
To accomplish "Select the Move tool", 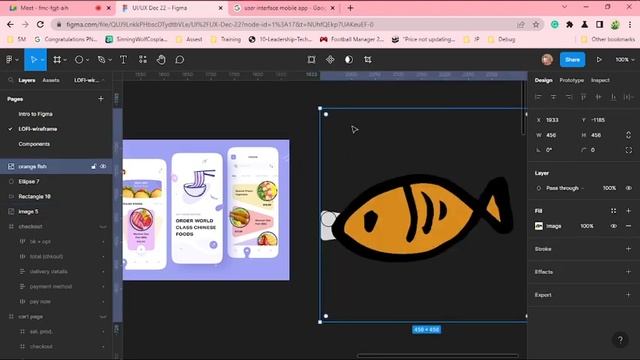I will (x=33, y=60).
